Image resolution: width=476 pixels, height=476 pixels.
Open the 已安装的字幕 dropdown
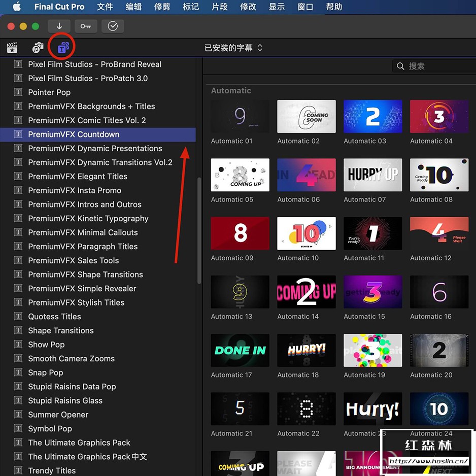click(233, 48)
